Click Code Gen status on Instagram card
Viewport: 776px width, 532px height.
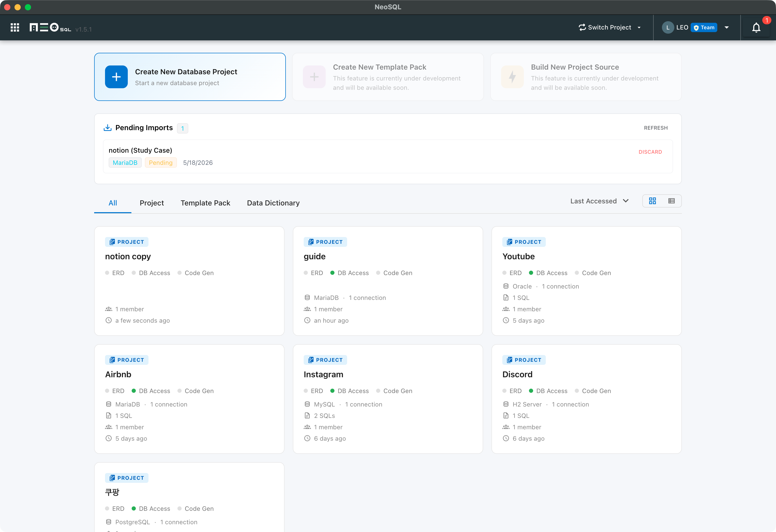(394, 391)
